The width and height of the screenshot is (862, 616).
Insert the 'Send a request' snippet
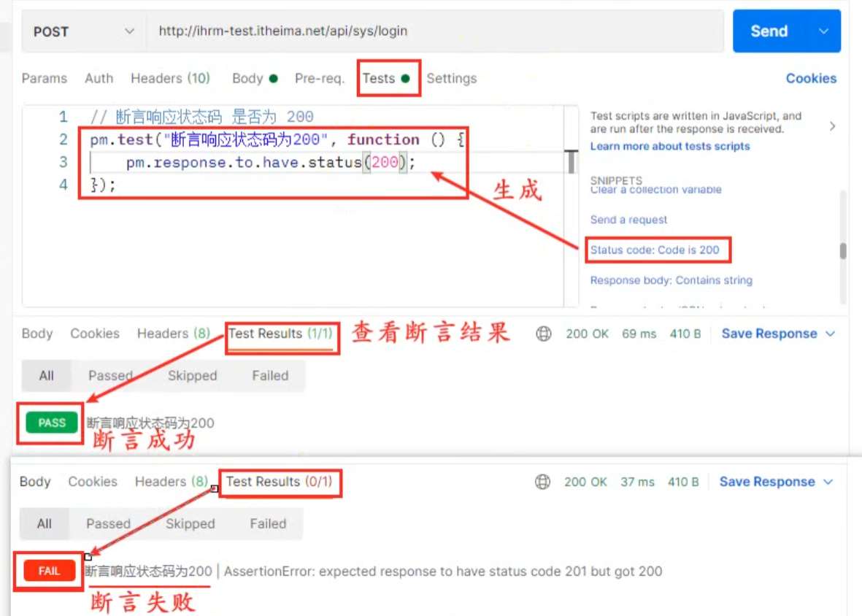[628, 220]
